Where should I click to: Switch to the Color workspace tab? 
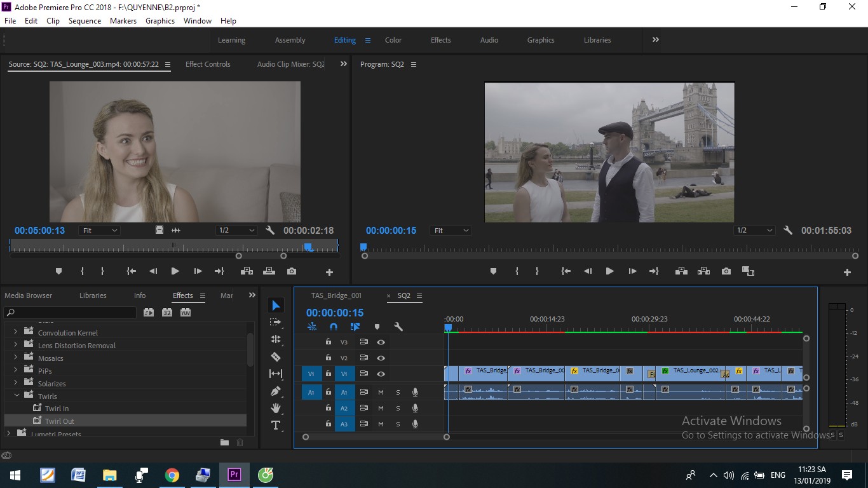pos(393,40)
